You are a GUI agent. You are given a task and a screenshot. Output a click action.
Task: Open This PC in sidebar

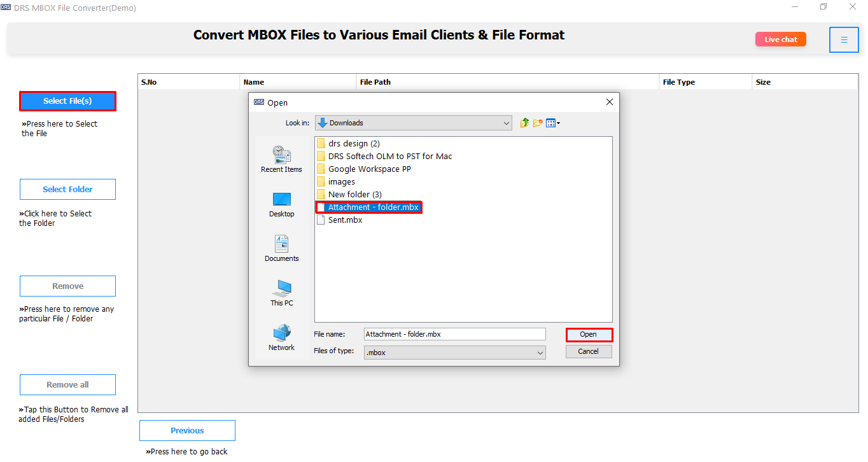click(281, 293)
